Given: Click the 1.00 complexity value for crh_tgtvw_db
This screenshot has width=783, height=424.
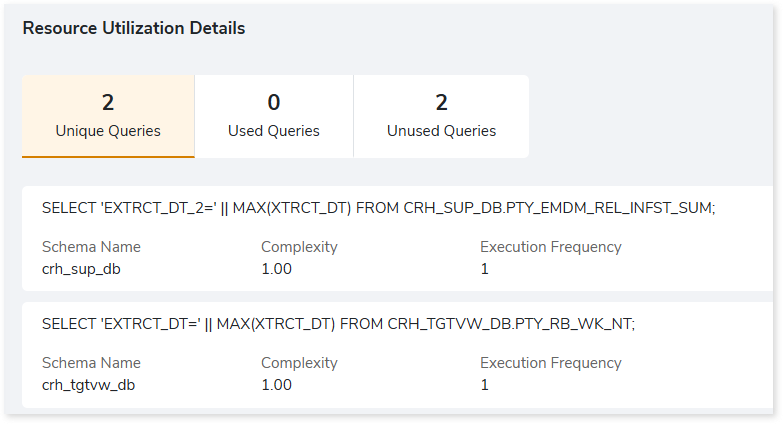Looking at the screenshot, I should click(x=276, y=385).
